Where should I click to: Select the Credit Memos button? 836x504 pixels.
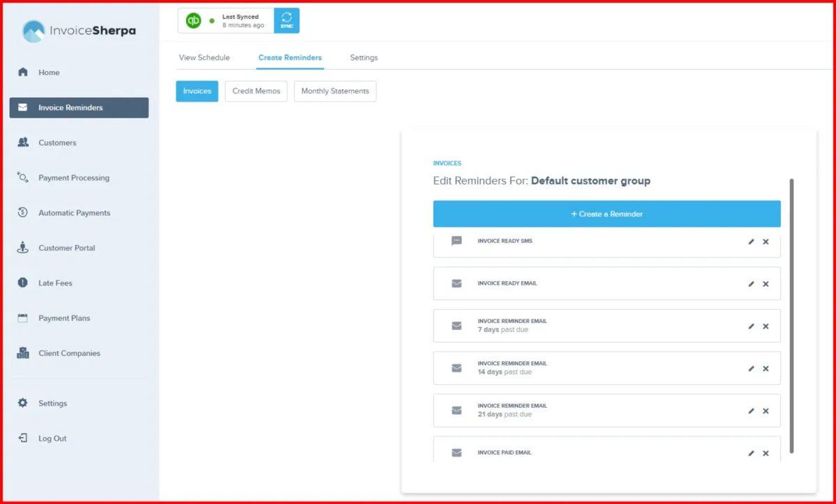coord(256,91)
